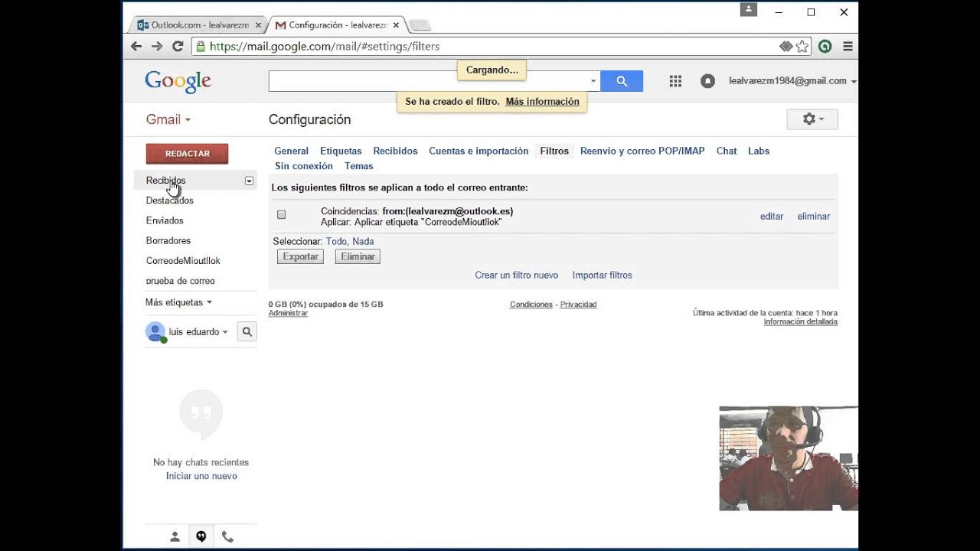Click eliminar link for the filter
The height and width of the screenshot is (551, 980).
(814, 217)
